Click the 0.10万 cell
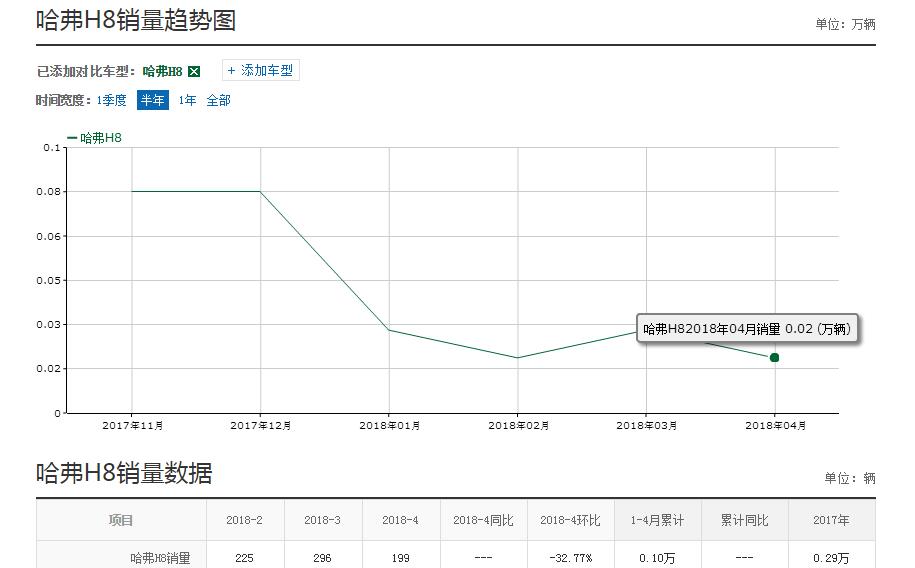This screenshot has height=568, width=915. (657, 558)
